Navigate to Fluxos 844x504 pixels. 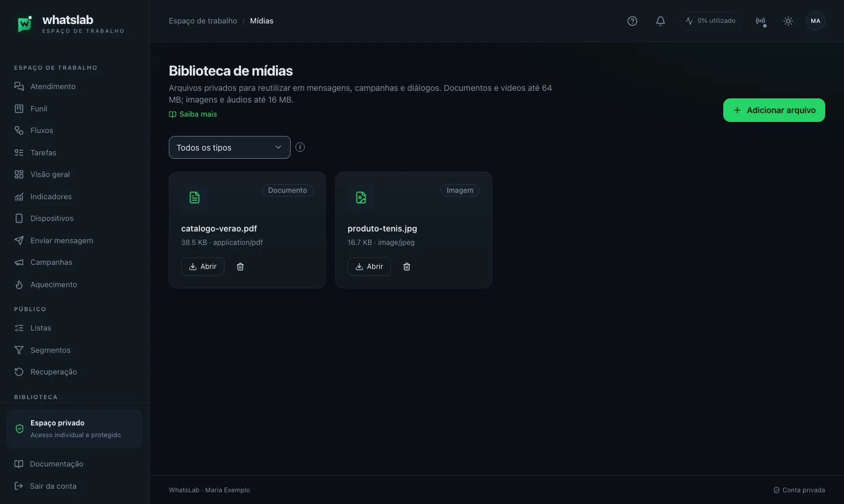74,131
